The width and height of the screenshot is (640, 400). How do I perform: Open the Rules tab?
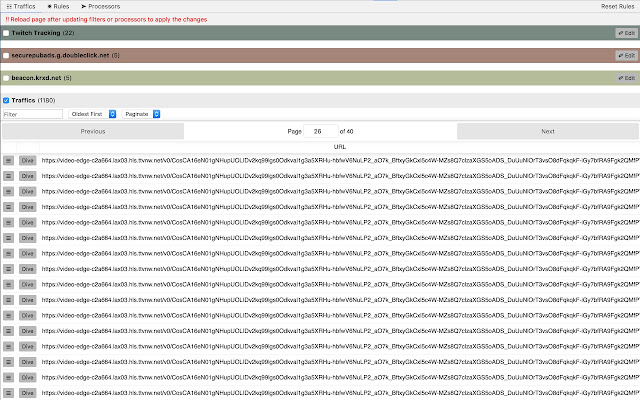(58, 7)
